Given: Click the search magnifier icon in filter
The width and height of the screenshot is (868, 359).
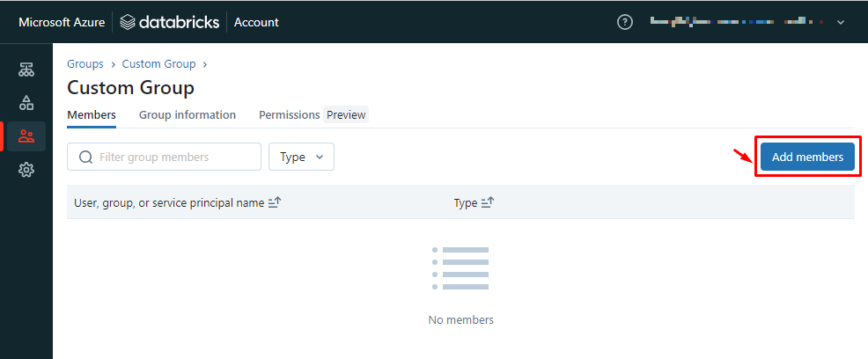Looking at the screenshot, I should (x=86, y=157).
